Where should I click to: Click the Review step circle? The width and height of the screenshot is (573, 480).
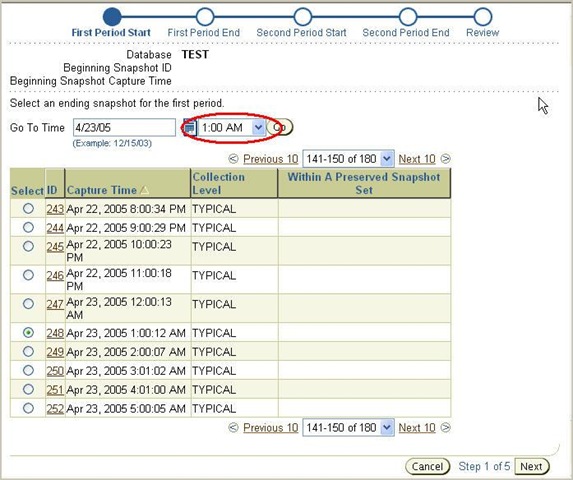point(482,17)
